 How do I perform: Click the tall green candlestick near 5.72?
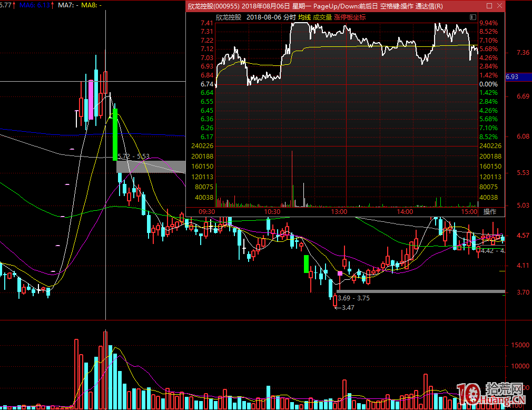coord(115,134)
